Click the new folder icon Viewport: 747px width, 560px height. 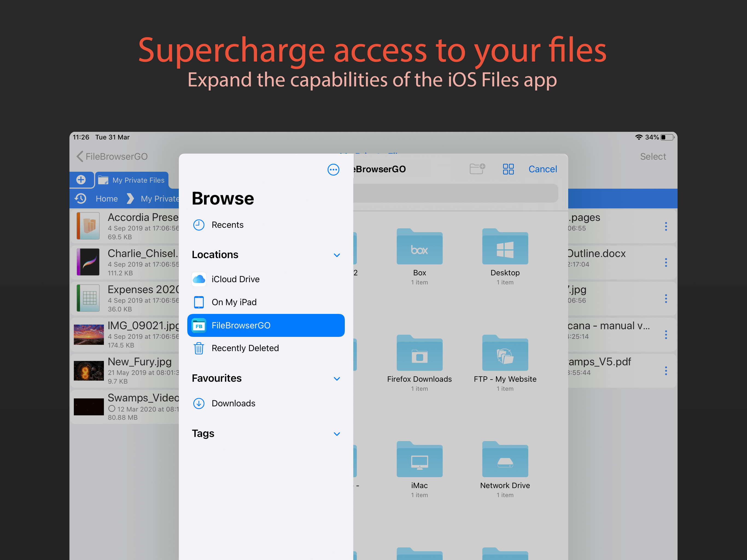coord(477,168)
